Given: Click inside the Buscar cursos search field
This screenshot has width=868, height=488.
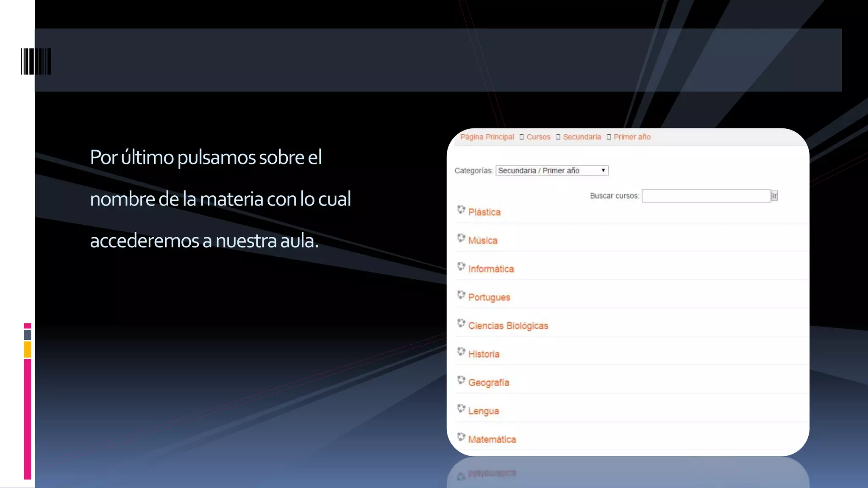Looking at the screenshot, I should [x=706, y=196].
